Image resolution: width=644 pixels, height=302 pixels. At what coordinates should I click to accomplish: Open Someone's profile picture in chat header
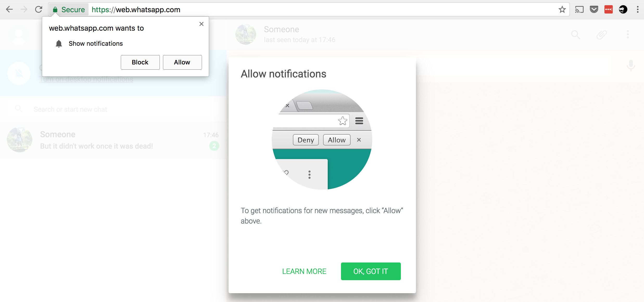tap(246, 35)
